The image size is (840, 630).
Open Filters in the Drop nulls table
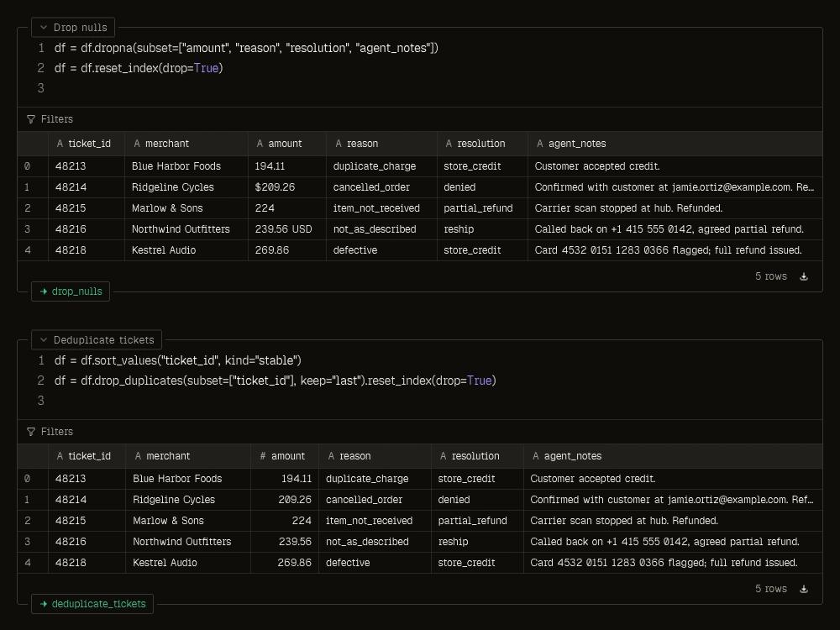(50, 119)
